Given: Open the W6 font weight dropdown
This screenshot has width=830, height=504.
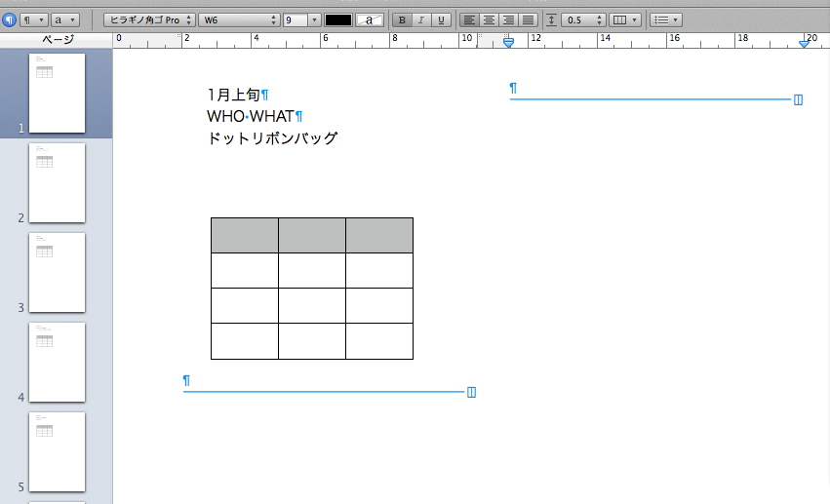Looking at the screenshot, I should click(239, 20).
